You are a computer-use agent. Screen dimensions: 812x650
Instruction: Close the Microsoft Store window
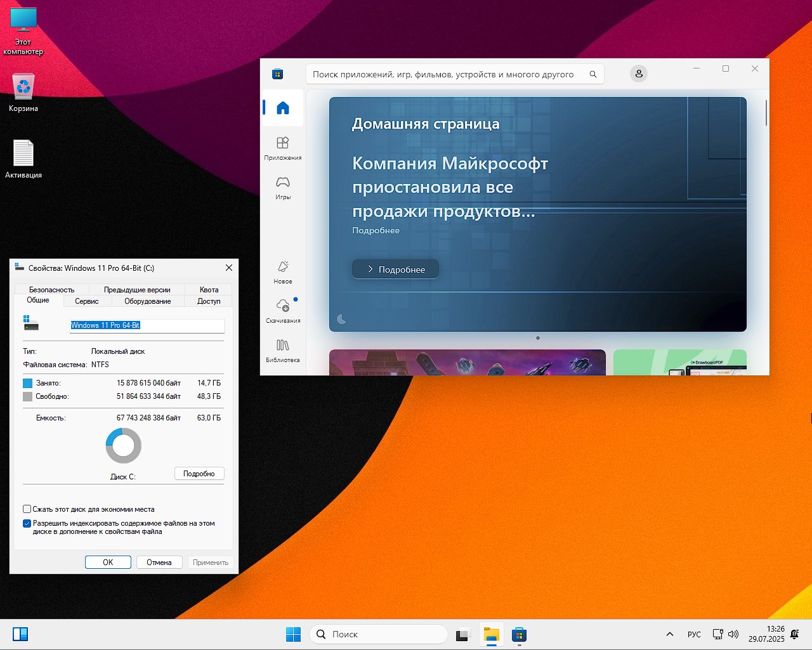coord(755,68)
